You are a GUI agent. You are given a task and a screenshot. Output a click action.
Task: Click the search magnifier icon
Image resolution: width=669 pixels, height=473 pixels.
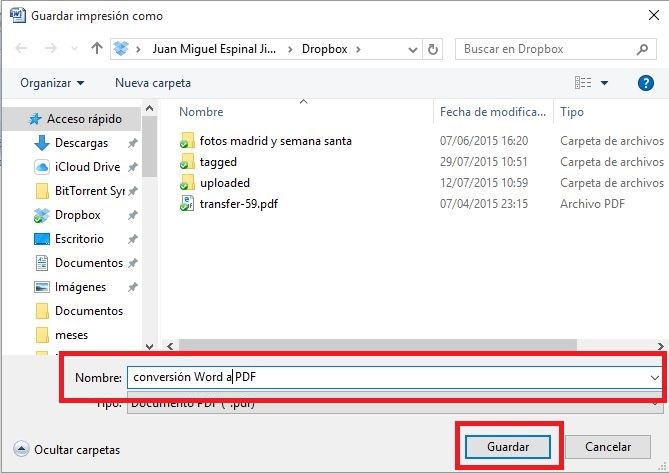click(x=643, y=48)
